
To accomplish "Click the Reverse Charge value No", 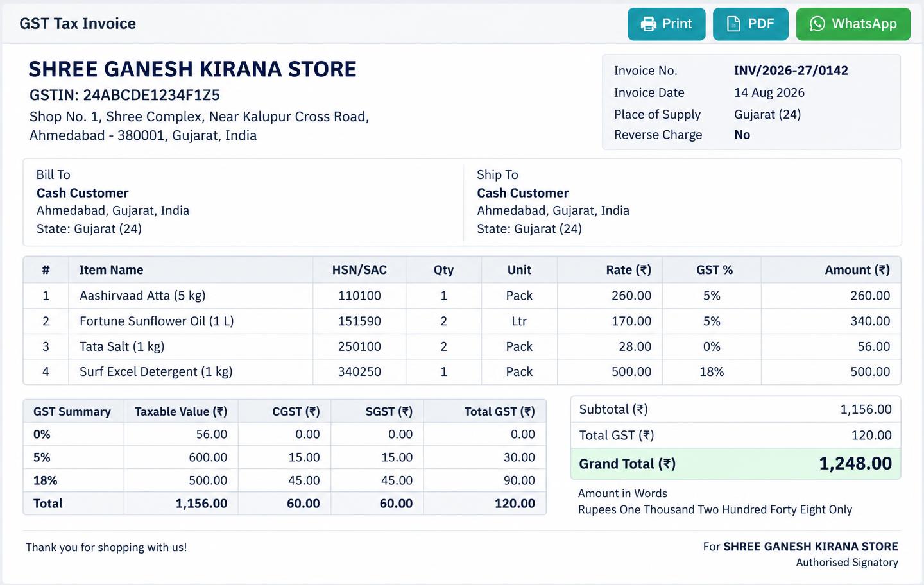I will click(742, 135).
